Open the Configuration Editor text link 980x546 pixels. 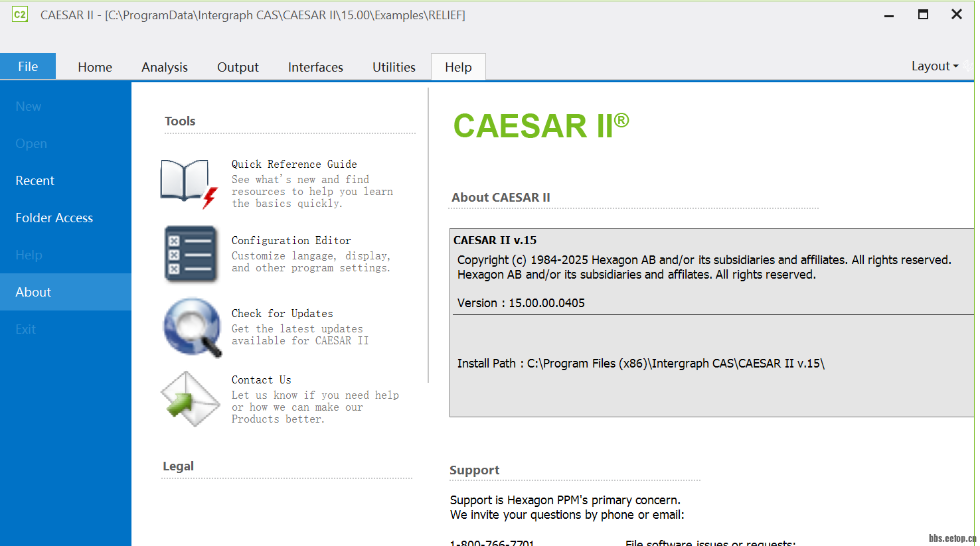[x=291, y=240]
